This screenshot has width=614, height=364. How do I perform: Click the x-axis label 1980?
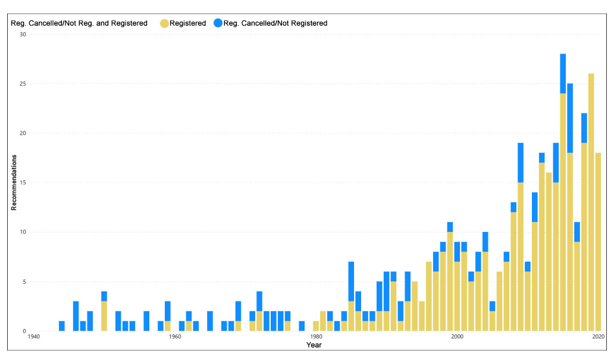click(316, 337)
